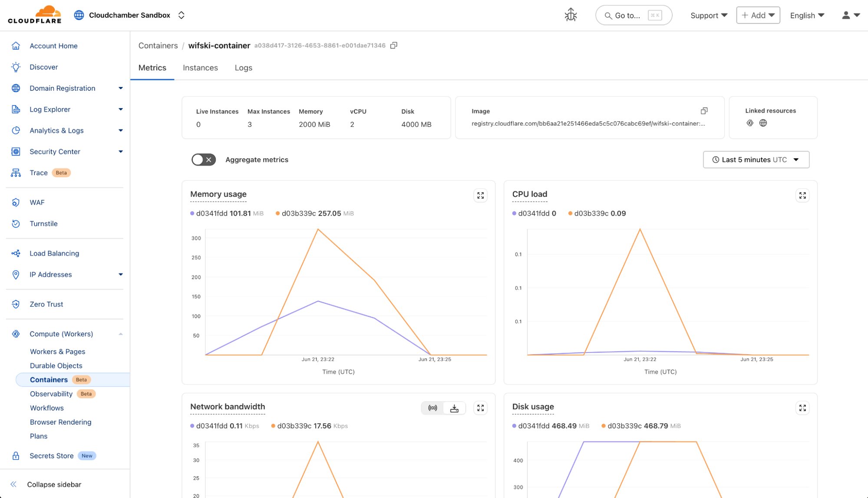Go back to the Containers breadcrumb link
The height and width of the screenshot is (498, 868).
point(158,45)
